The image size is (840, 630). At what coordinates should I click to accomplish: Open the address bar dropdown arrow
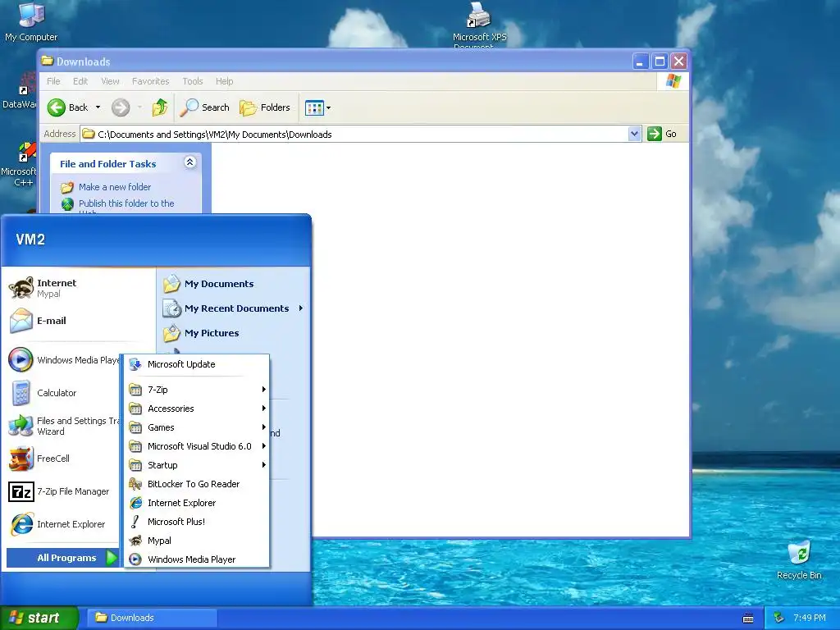pos(634,134)
